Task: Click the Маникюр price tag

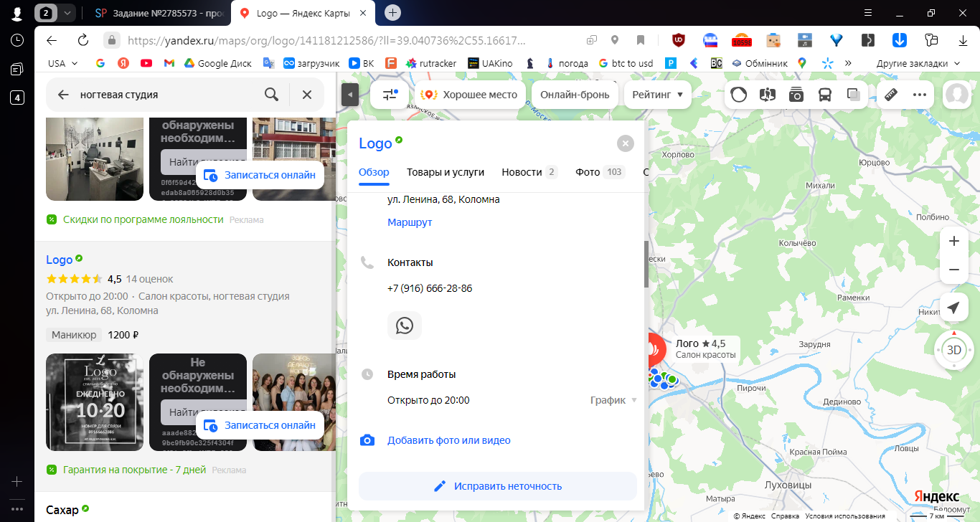Action: (x=75, y=335)
